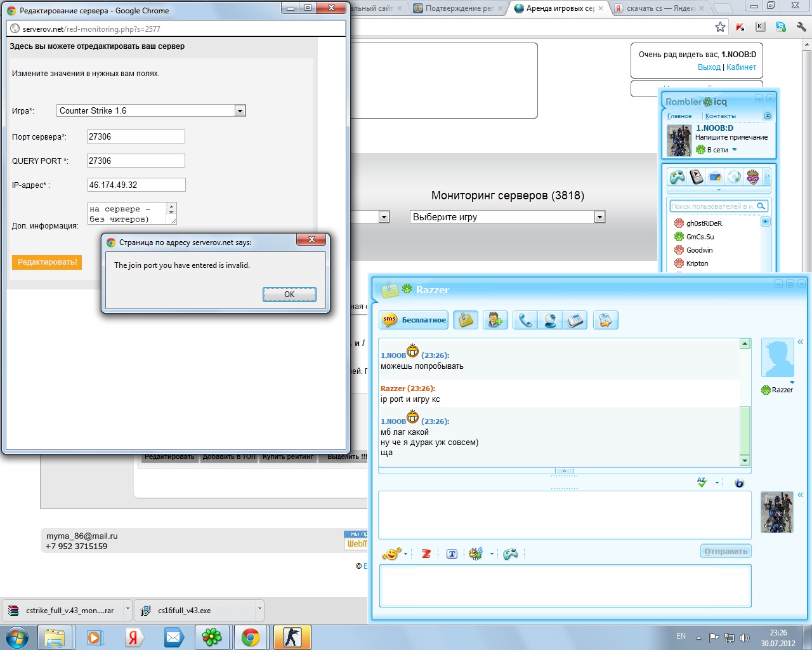Click the orange Редактировать! button in the edit form
This screenshot has height=650, width=812.
click(x=47, y=262)
